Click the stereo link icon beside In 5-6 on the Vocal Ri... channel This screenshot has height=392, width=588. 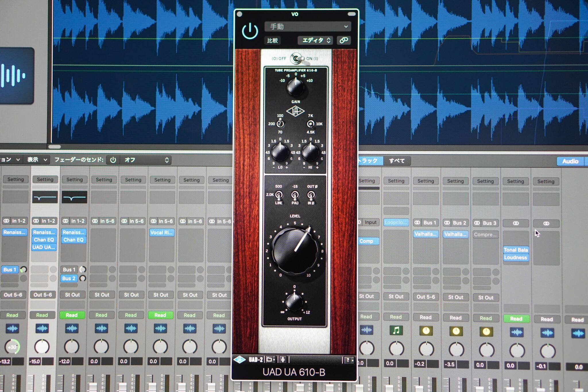(x=154, y=221)
